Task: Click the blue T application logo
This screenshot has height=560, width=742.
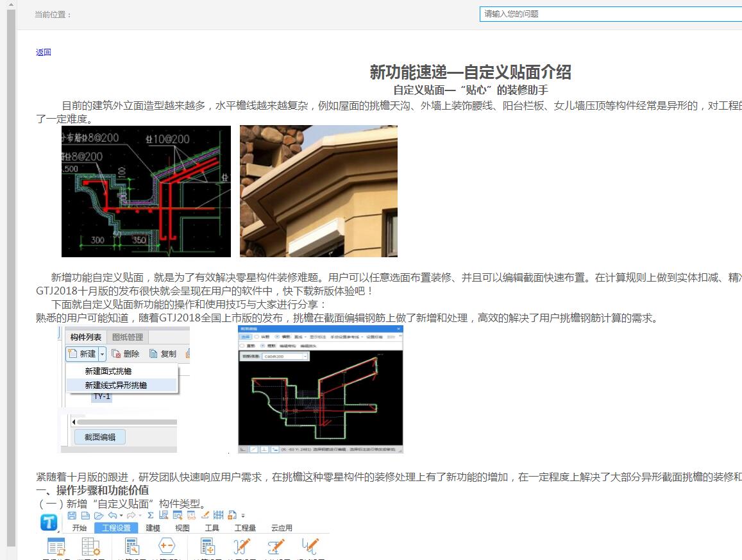Action: (x=49, y=523)
